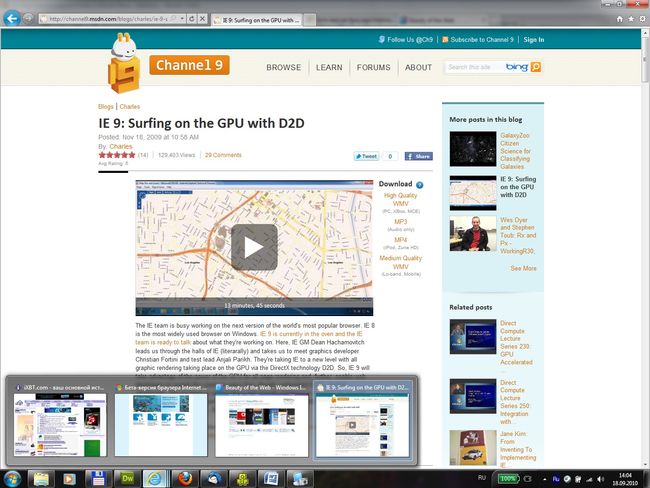The height and width of the screenshot is (488, 650).
Task: Open the Wes Dyer and Stephen Toub post thumbnail
Action: [473, 233]
